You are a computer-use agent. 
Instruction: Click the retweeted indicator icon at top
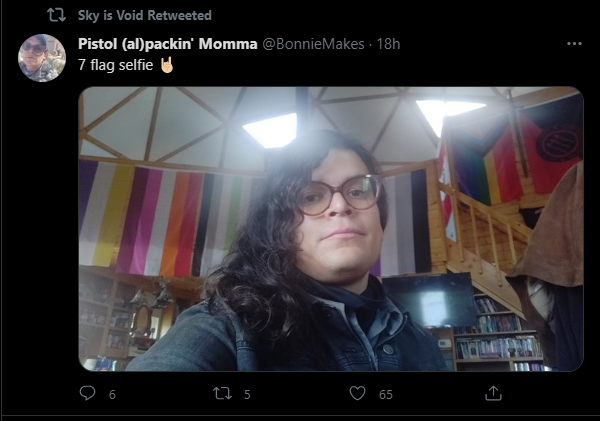56,15
